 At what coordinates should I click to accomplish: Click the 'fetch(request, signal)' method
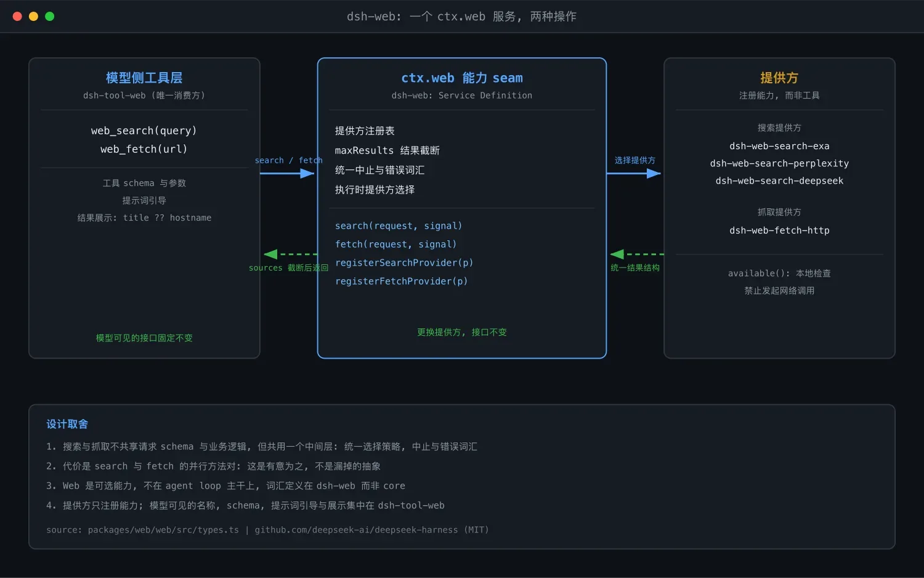[x=396, y=244]
